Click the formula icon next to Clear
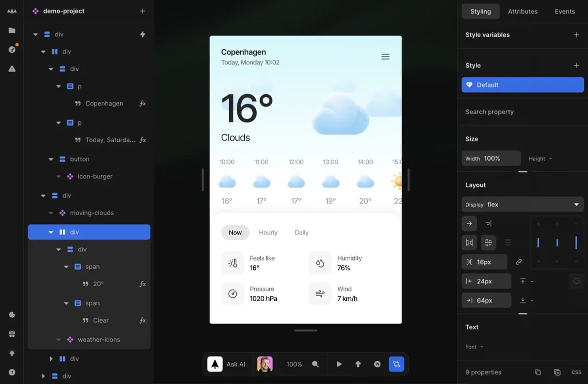Image resolution: width=588 pixels, height=384 pixels. click(x=143, y=320)
